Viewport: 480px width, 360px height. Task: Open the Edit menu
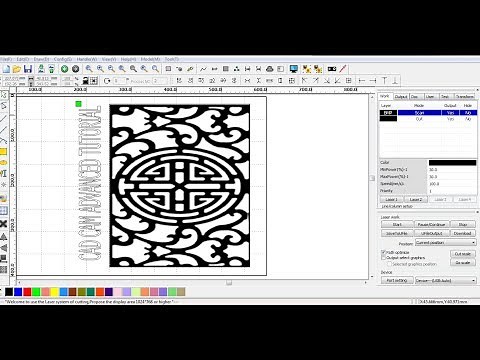pyautogui.click(x=23, y=59)
